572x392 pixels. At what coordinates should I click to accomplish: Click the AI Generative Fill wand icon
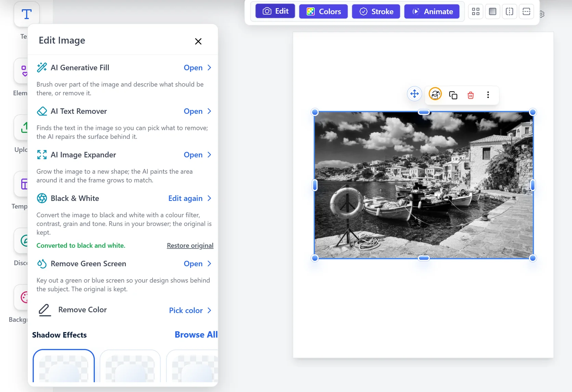(x=42, y=67)
